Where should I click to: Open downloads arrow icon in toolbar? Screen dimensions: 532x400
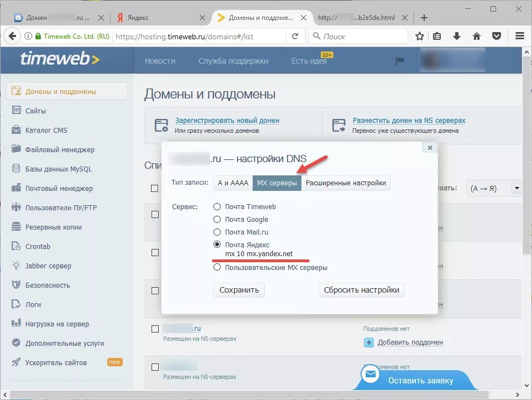[457, 36]
